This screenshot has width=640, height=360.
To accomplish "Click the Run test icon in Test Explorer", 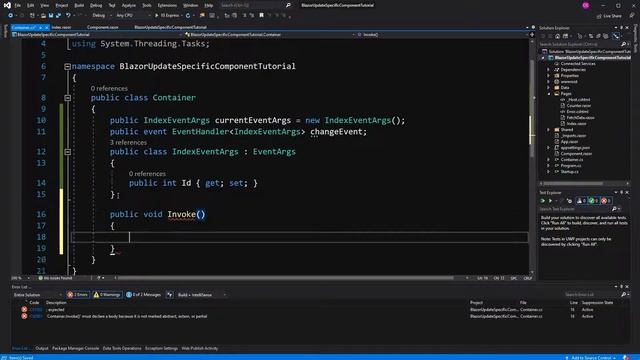I will [550, 201].
